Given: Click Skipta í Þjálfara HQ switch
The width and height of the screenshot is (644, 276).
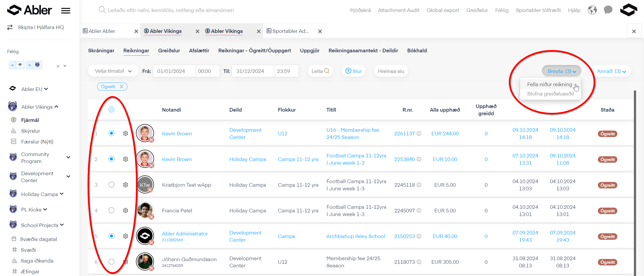Looking at the screenshot, I should [41, 27].
